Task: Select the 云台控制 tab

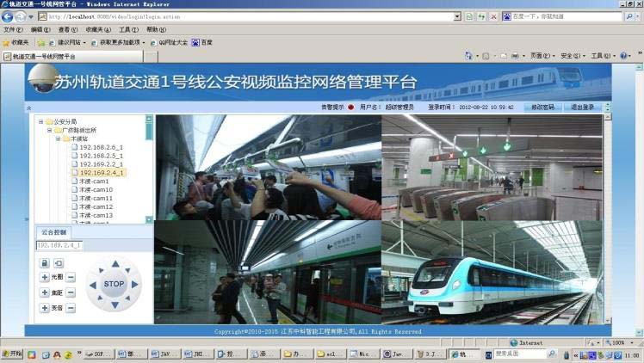Action: [53, 232]
